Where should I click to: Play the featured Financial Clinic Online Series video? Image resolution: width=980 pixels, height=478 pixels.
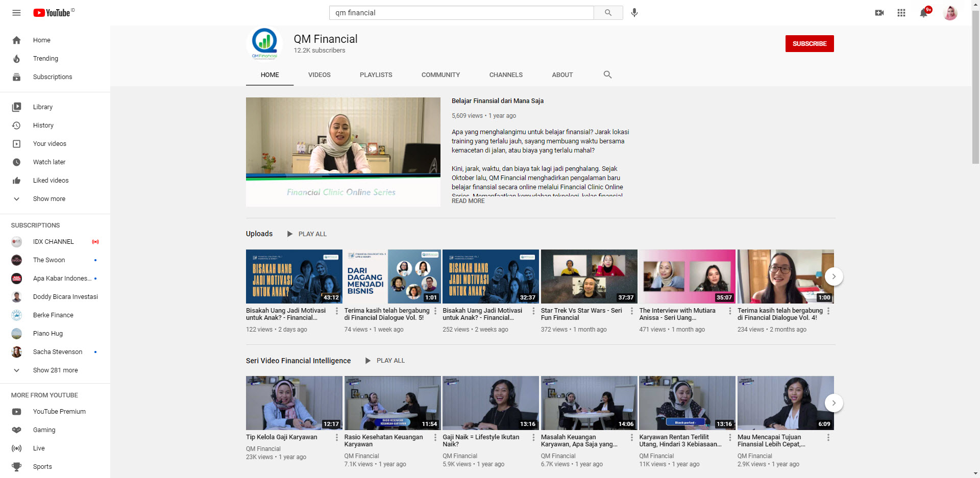pos(343,152)
